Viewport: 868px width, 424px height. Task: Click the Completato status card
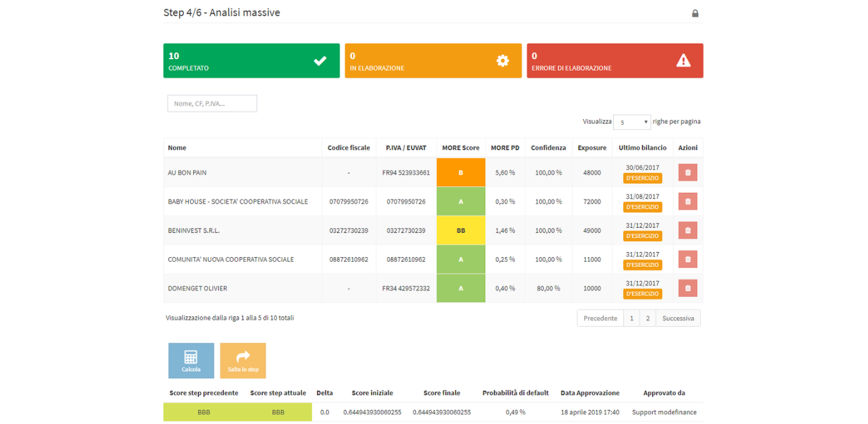coord(251,60)
